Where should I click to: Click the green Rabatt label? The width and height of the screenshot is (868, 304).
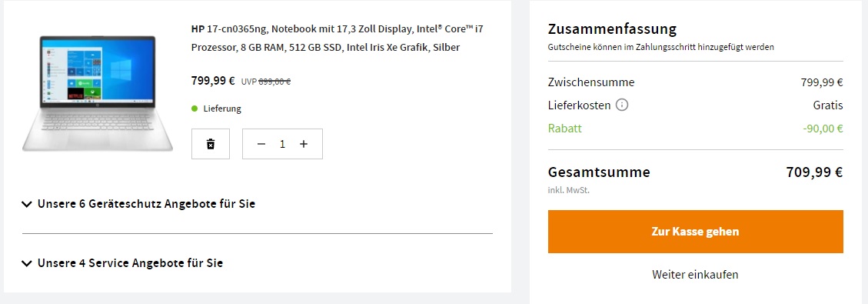pyautogui.click(x=564, y=129)
